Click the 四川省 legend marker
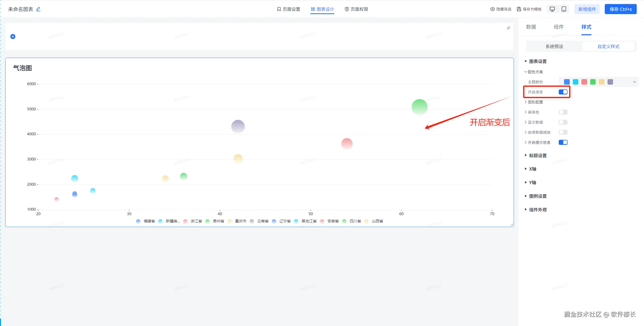The image size is (644, 326). [344, 221]
